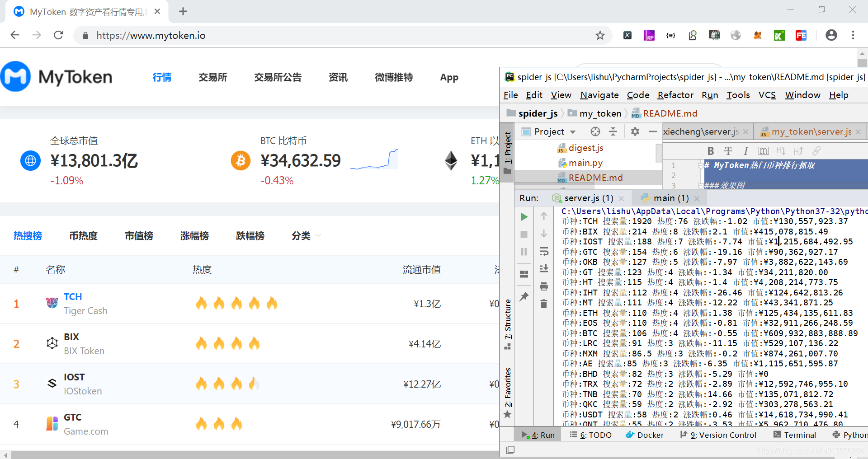Toggle scroll to end in Run console
This screenshot has width=868, height=459.
[544, 268]
